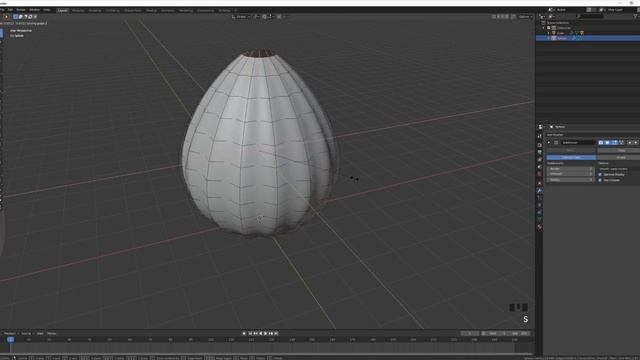
Task: Open the Scene selector in top bar
Action: coord(551,10)
